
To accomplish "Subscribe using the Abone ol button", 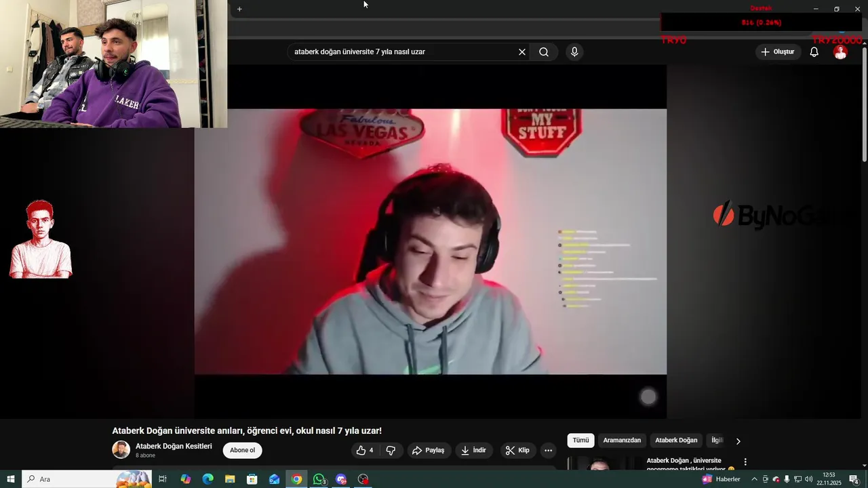I will click(242, 451).
